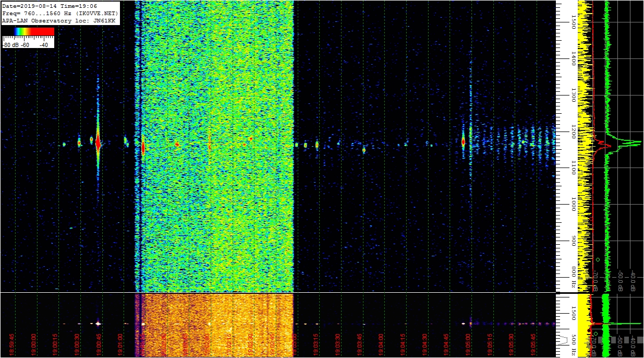Click the 19:00:00 time marker
Screen dimensions: 644x358
click(34, 344)
